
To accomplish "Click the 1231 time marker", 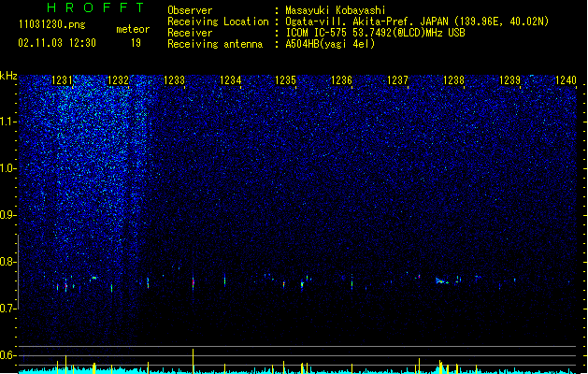I will [x=62, y=80].
